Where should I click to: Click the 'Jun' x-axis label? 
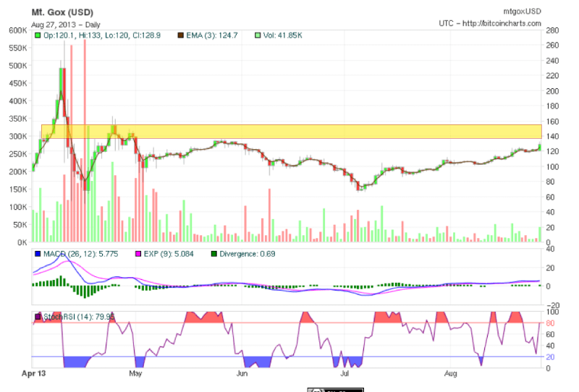pyautogui.click(x=242, y=373)
